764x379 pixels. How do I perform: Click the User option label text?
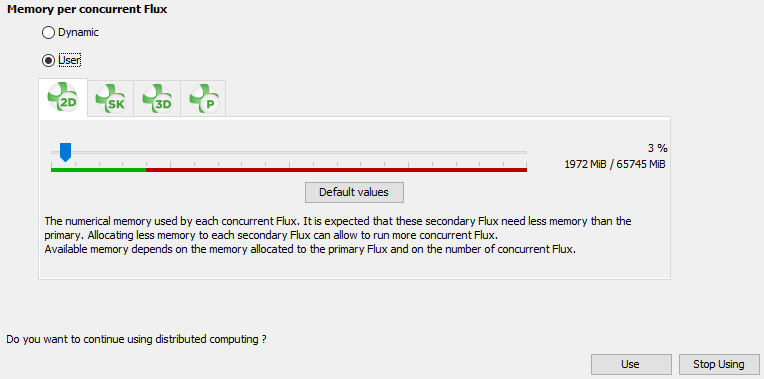(x=70, y=60)
